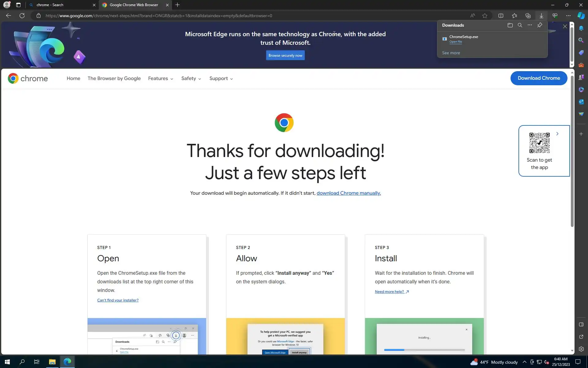The height and width of the screenshot is (368, 588).
Task: Open Edge sidebar settings gear
Action: 581,349
